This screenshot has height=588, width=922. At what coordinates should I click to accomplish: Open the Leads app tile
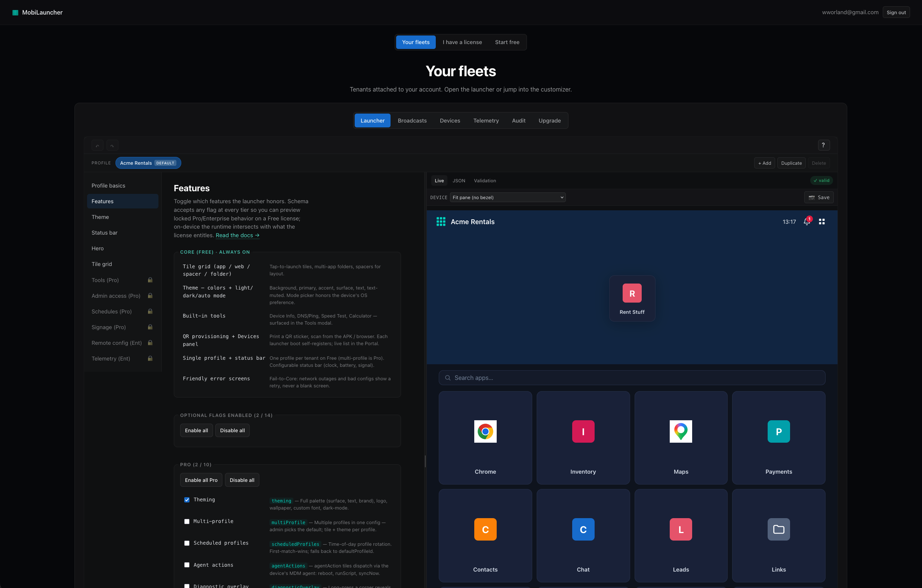681,536
